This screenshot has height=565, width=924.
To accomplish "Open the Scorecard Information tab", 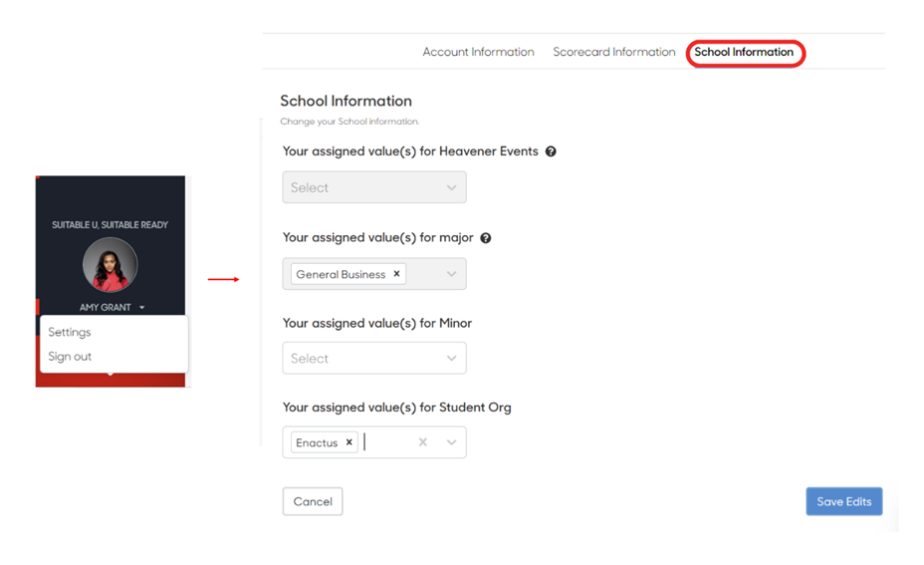I will coord(614,52).
